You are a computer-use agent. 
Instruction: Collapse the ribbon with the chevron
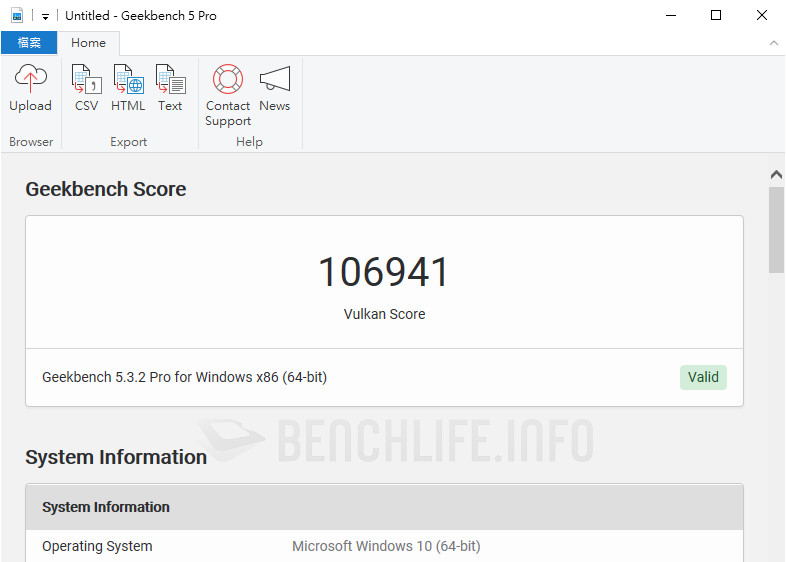(773, 43)
